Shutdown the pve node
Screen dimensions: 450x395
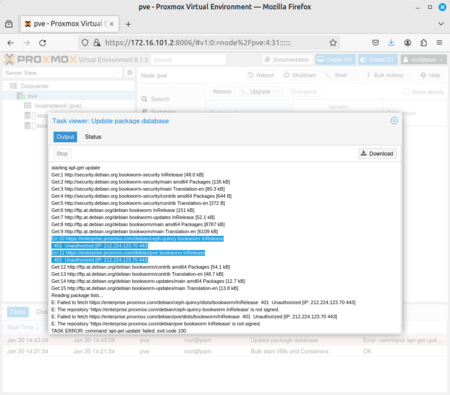point(300,75)
